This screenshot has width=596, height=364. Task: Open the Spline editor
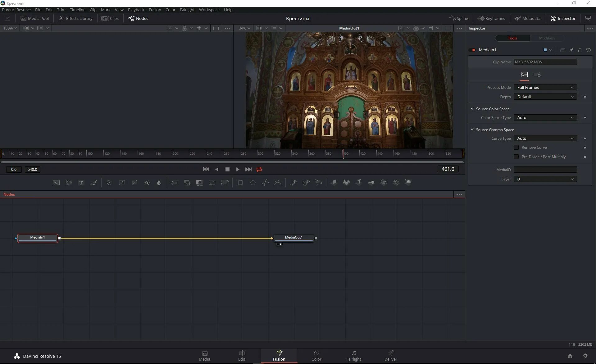click(458, 18)
